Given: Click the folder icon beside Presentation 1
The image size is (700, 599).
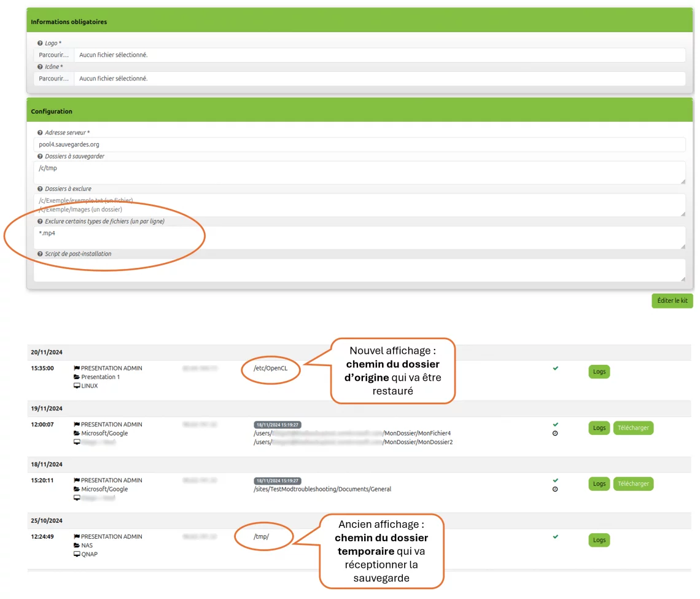Looking at the screenshot, I should coord(77,377).
